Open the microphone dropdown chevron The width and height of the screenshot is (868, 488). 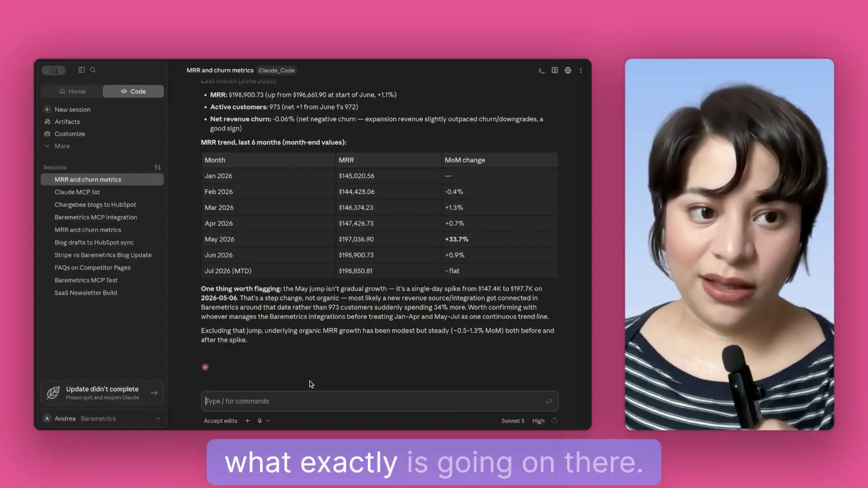(x=268, y=421)
